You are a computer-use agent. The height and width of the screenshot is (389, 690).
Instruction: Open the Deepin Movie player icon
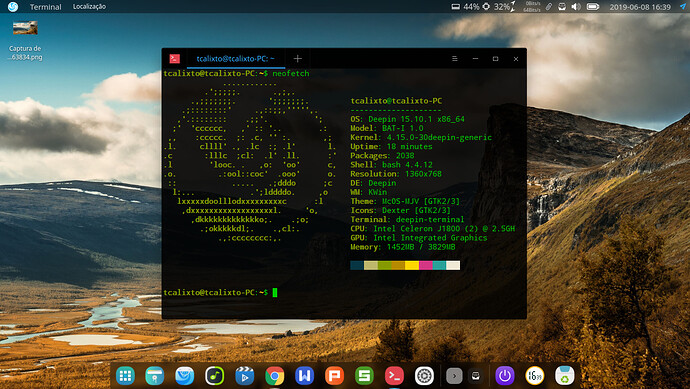245,376
